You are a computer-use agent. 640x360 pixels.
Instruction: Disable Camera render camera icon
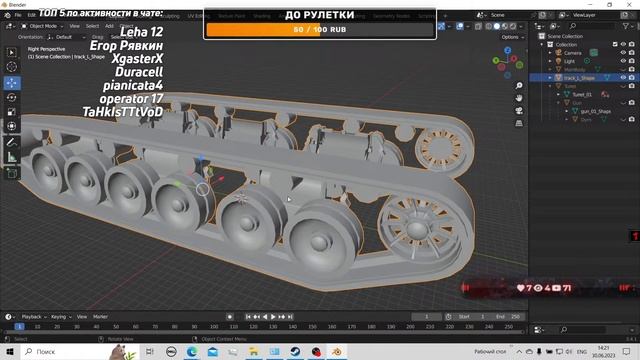coord(632,53)
